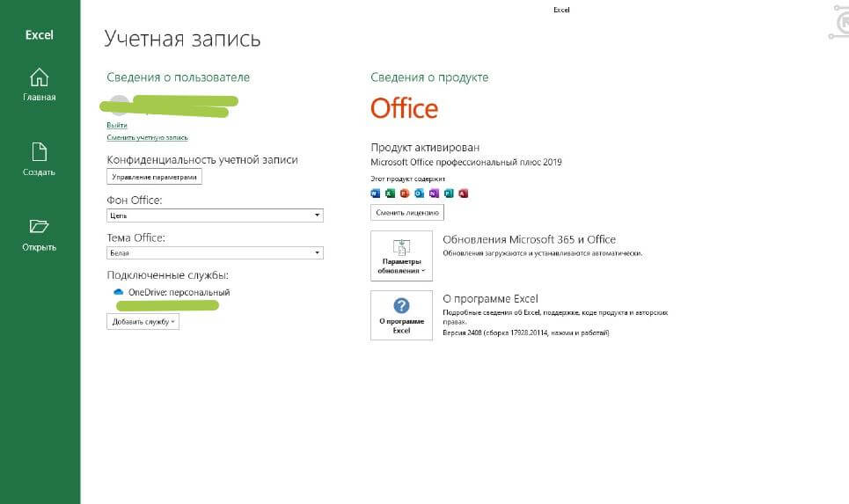
Task: Click the Продукт активирован text
Action: (425, 147)
